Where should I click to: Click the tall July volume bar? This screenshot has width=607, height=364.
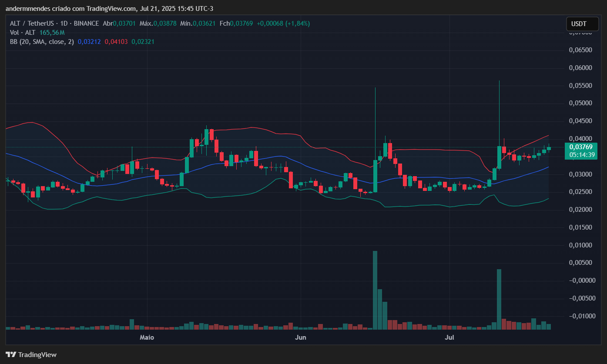tap(499, 300)
